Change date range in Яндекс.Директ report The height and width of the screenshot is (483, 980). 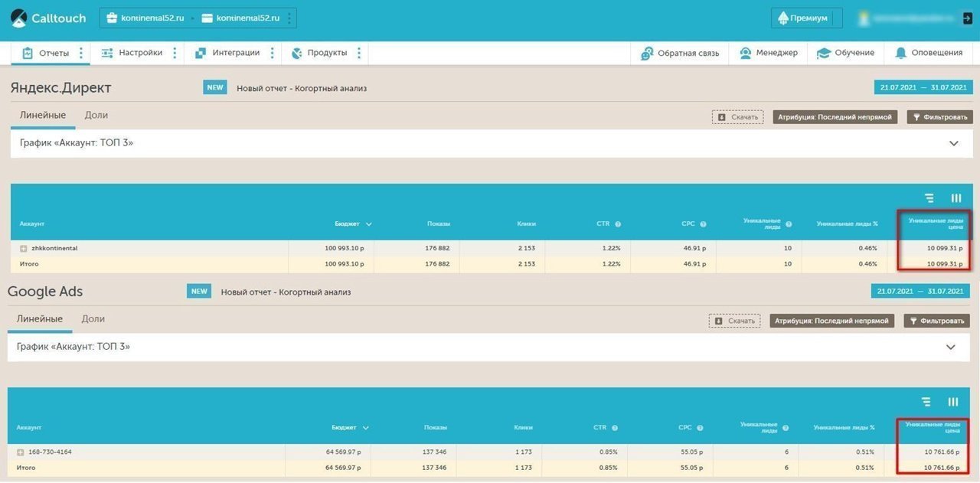coord(923,87)
